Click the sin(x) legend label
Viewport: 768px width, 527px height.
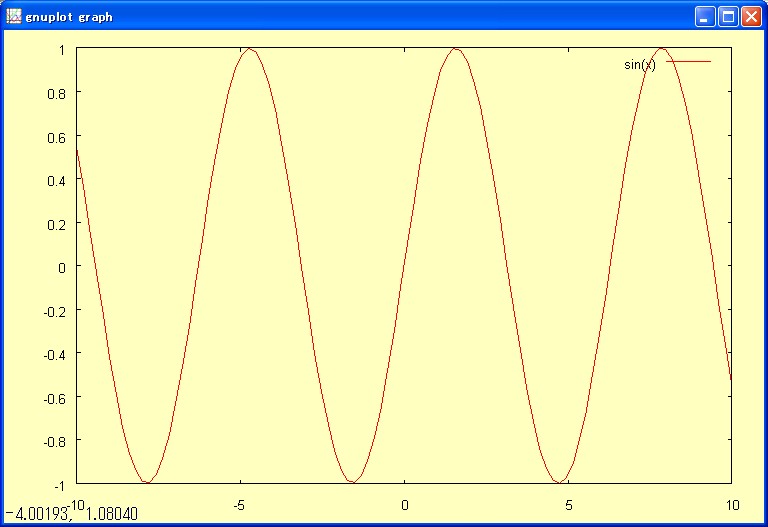(x=640, y=65)
